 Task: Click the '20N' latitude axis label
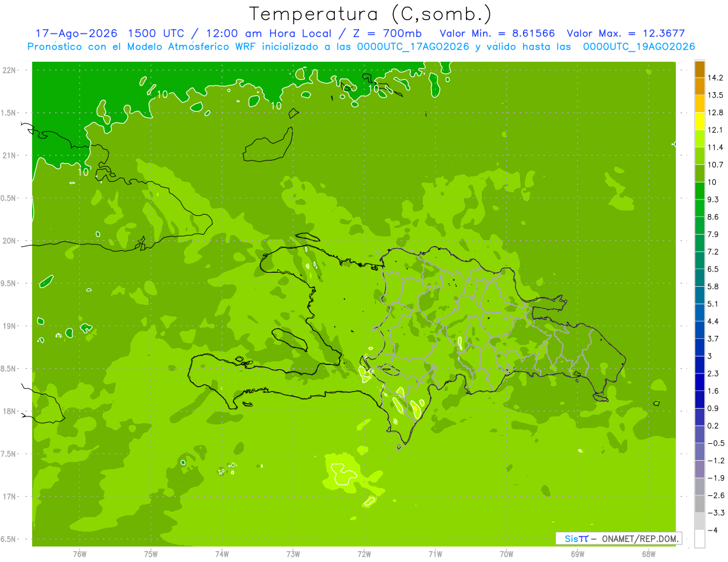(x=10, y=241)
